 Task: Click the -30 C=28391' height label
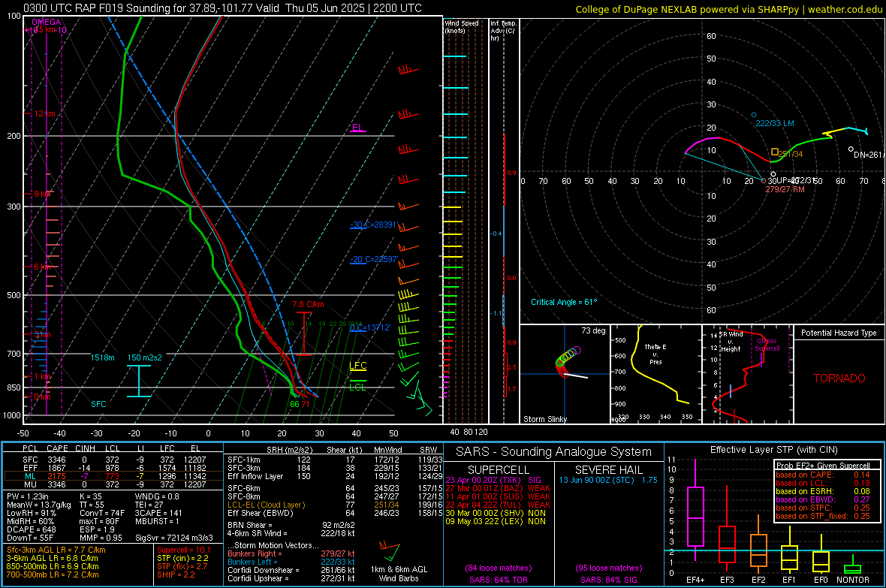click(374, 225)
